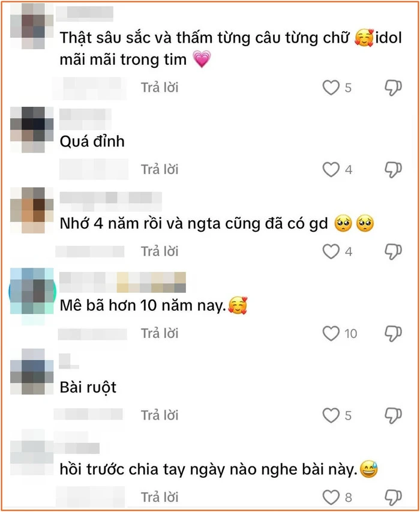Image resolution: width=420 pixels, height=512 pixels.
Task: Reply to the 'Bài ruột' comment
Action: [160, 415]
